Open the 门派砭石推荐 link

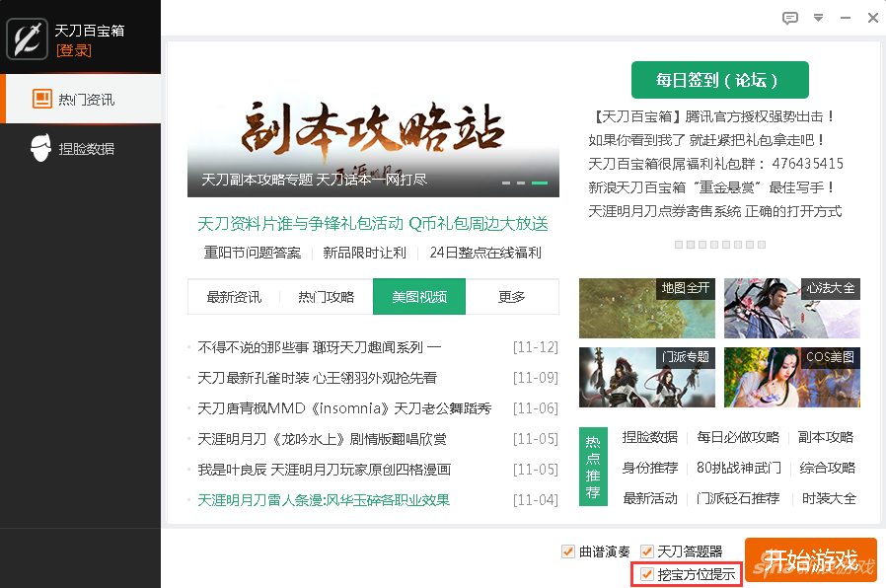[x=738, y=498]
